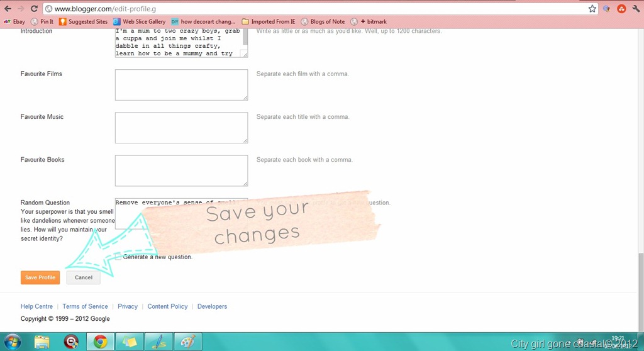Open the Web Slice Gallery bookmark
Viewport: 644px width, 351px height.
click(139, 21)
